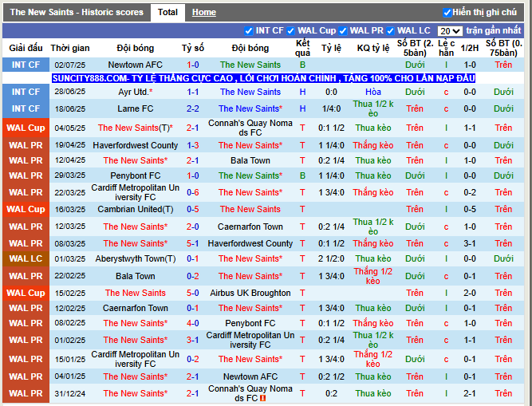The width and height of the screenshot is (532, 406).
Task: Click Penybont FC in the 29/03/25 row
Action: click(135, 175)
